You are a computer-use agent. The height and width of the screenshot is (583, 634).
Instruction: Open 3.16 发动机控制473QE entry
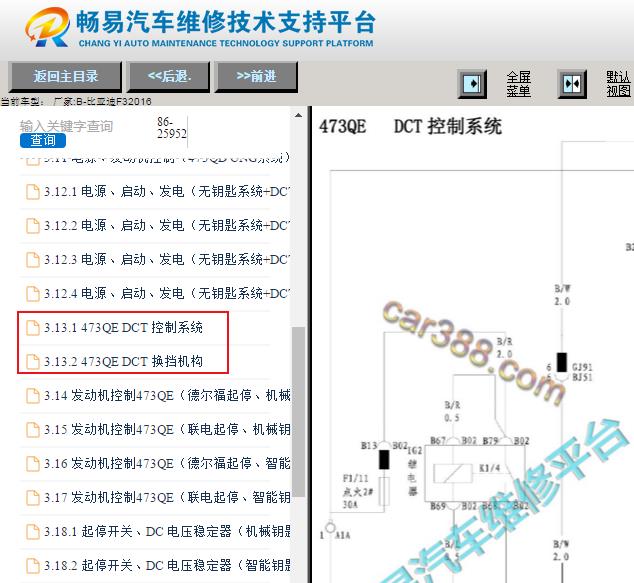tap(167, 463)
